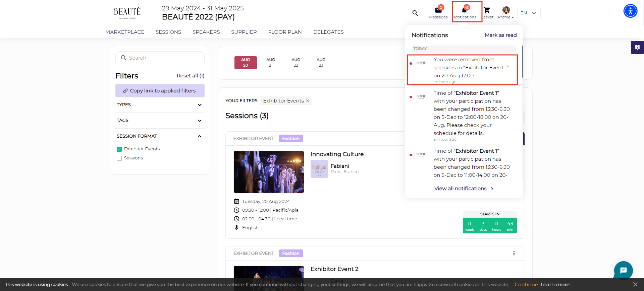Select the AUG 23 date tab
The width and height of the screenshot is (644, 291).
pyautogui.click(x=321, y=63)
